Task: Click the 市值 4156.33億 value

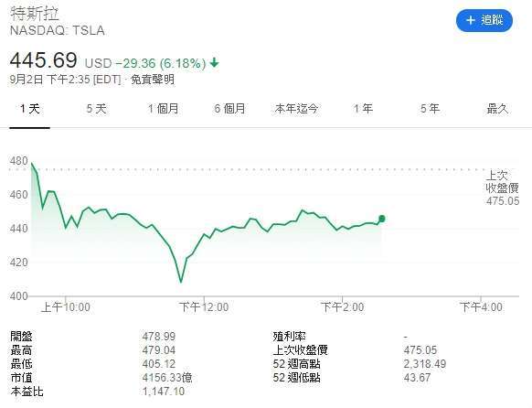Action: point(167,378)
